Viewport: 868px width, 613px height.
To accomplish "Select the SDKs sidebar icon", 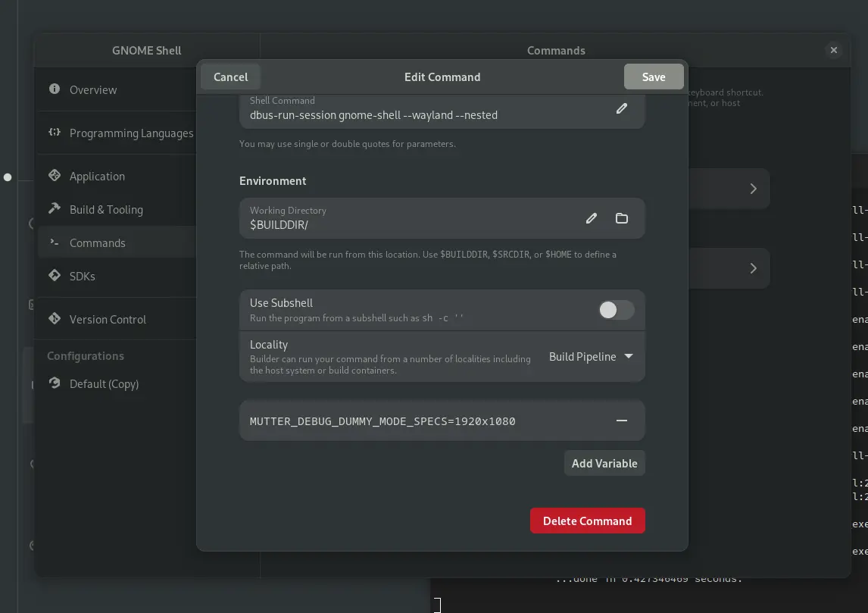I will tap(54, 276).
